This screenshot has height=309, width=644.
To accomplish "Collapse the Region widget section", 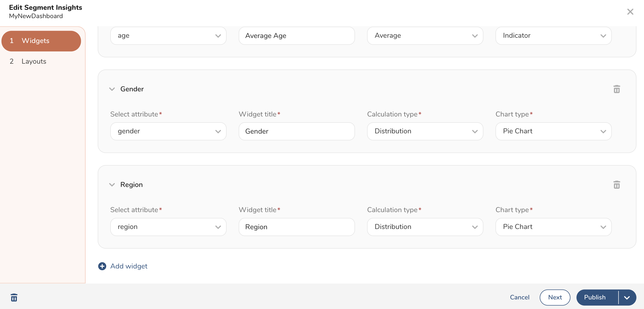I will click(x=112, y=185).
